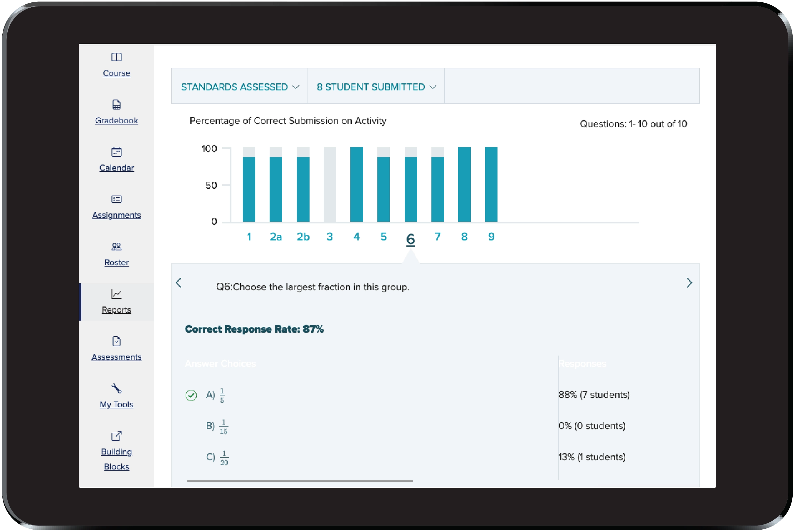Open the Roster link
Viewport: 795px width, 532px height.
coord(116,262)
